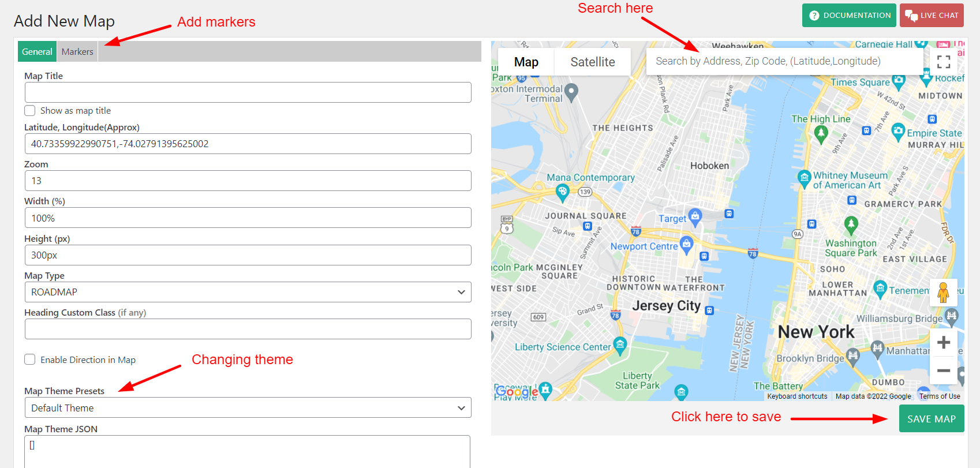Click the Map Theme JSON textarea
Image resolution: width=980 pixels, height=468 pixels.
tap(247, 451)
